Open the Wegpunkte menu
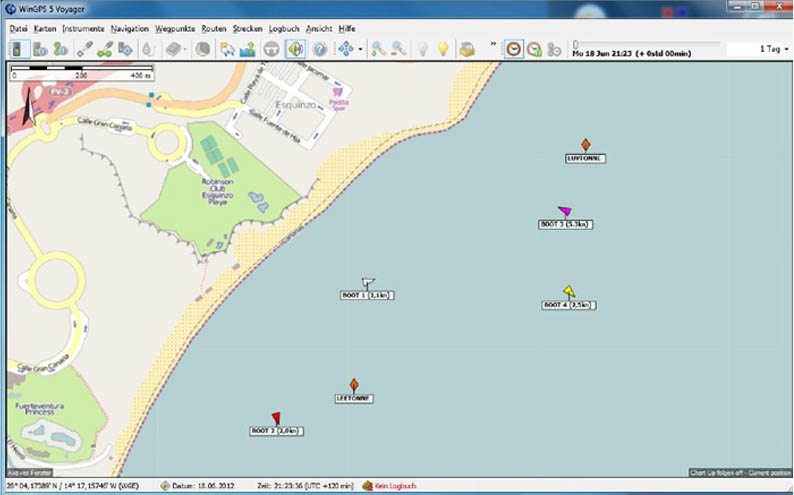 coord(175,29)
